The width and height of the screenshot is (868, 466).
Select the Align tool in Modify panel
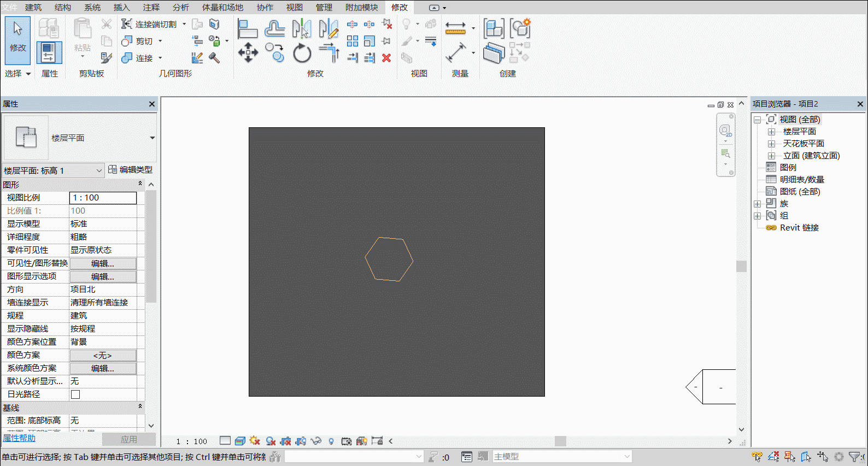[247, 28]
